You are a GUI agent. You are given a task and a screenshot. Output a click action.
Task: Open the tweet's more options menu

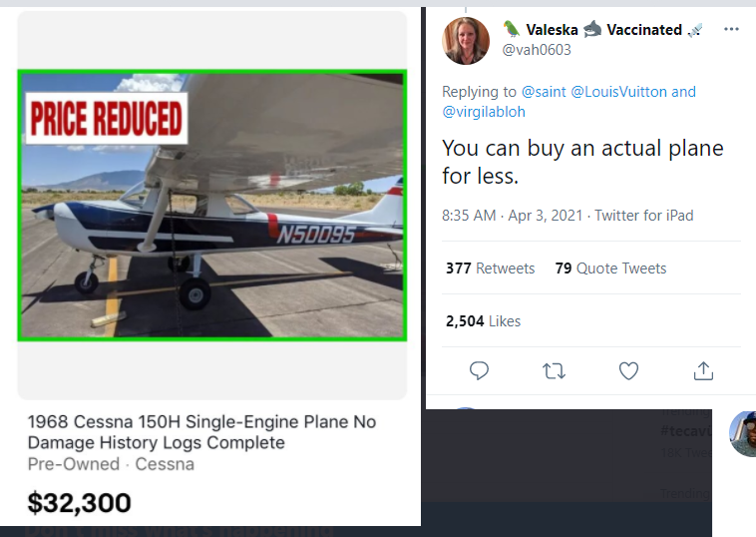click(732, 29)
